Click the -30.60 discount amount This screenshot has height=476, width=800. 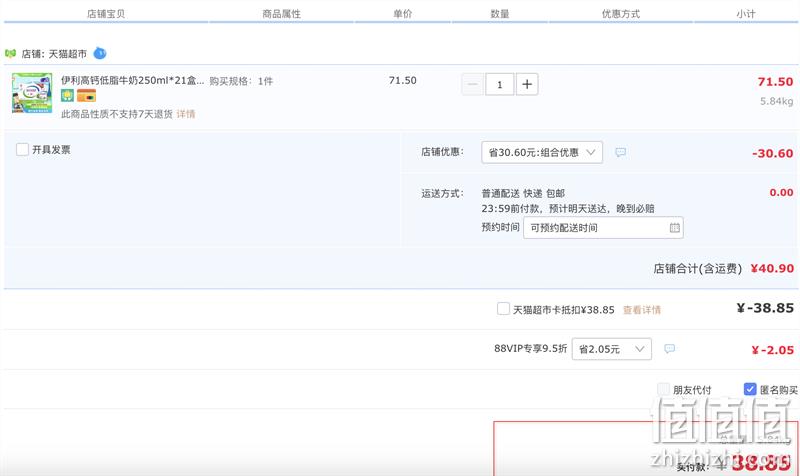[x=772, y=153]
